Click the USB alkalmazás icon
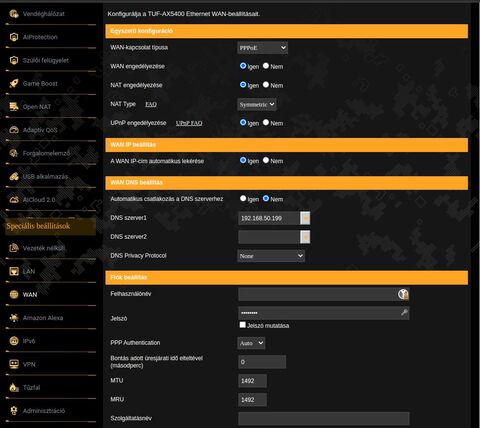The image size is (480, 428). pyautogui.click(x=14, y=176)
